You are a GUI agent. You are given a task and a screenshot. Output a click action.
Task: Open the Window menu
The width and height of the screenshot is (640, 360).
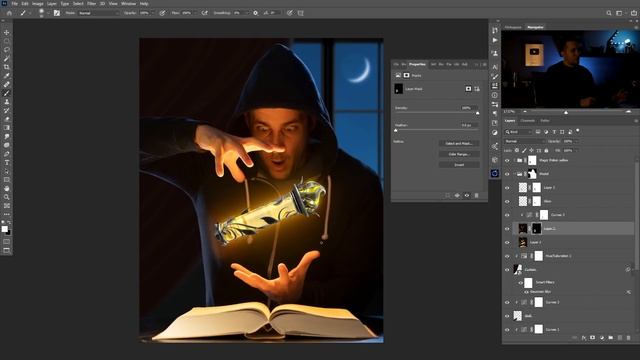click(x=128, y=4)
